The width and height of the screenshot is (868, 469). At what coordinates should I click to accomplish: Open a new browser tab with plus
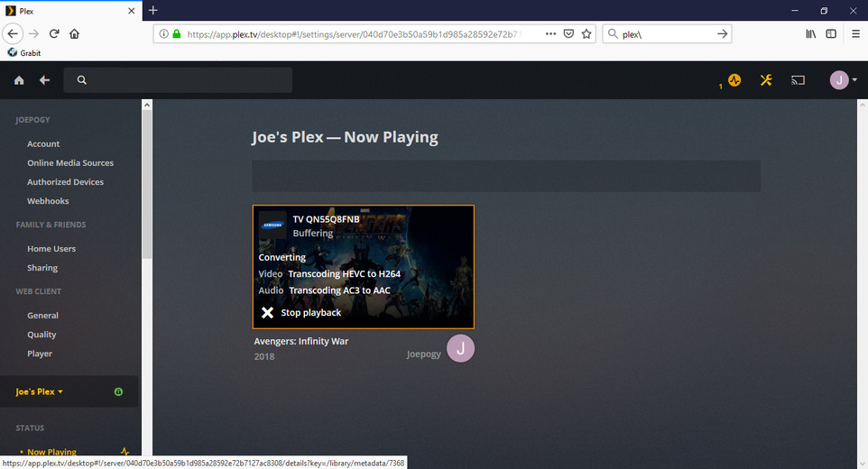(153, 10)
